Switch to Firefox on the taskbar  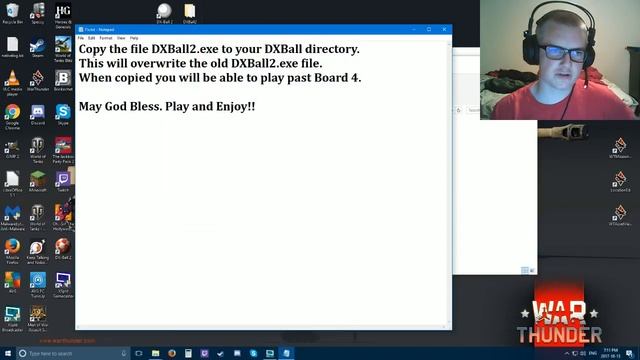(172, 353)
